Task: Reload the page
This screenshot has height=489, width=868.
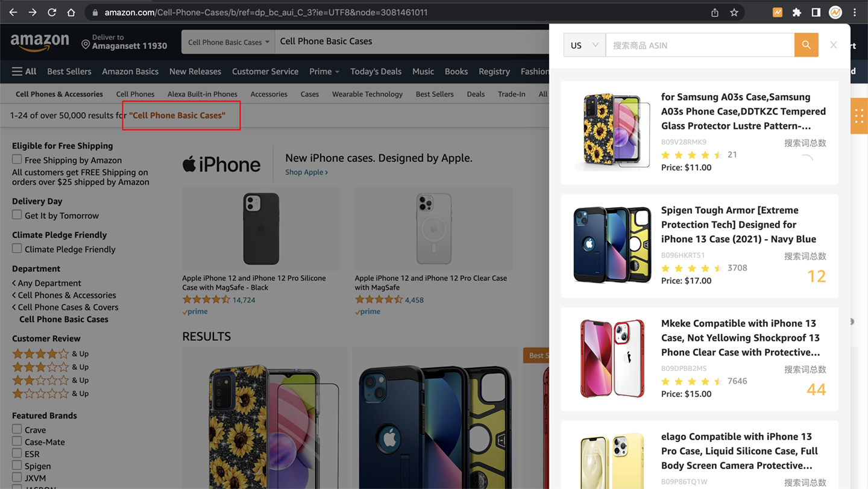Action: [52, 12]
